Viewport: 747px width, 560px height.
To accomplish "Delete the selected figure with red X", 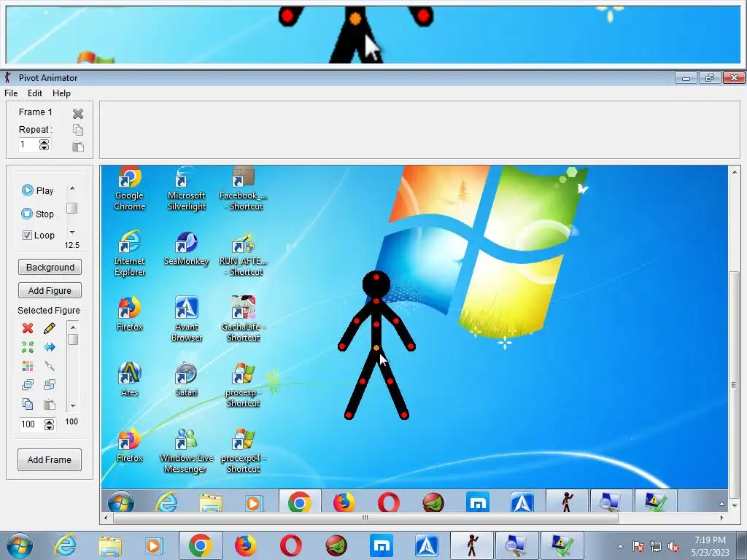I will click(x=28, y=328).
